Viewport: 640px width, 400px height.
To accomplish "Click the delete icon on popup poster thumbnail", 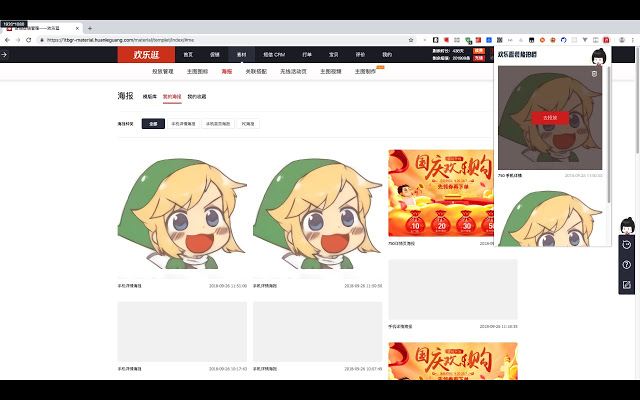I will (x=595, y=74).
